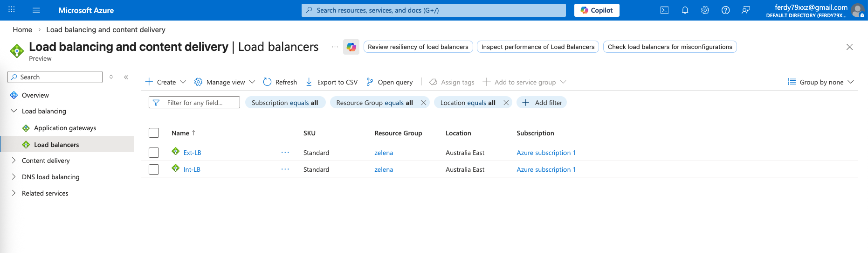Collapse the left sidebar with double chevron
Image resolution: width=868 pixels, height=253 pixels.
pos(126,77)
